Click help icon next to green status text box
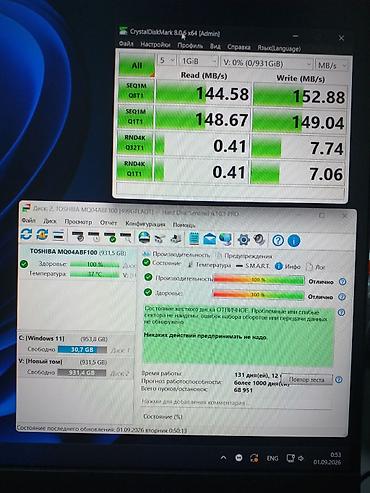The image size is (370, 493). (341, 312)
